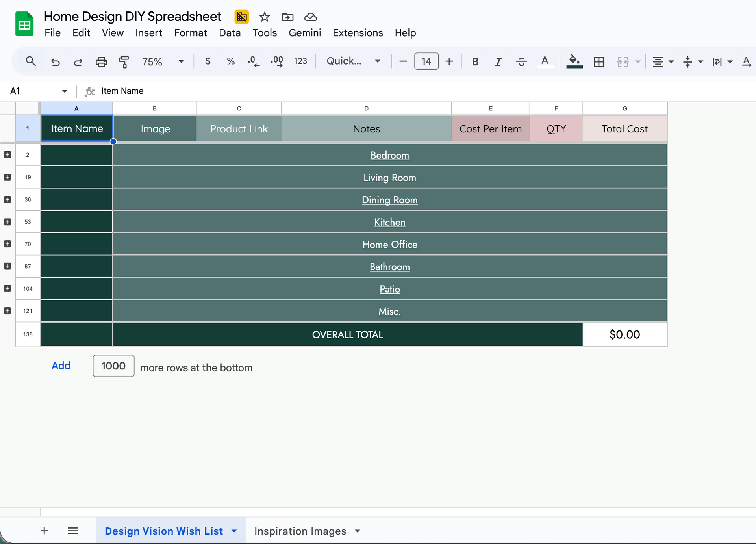Click Add to append more rows
Screen dimensions: 756x544
[61, 366]
